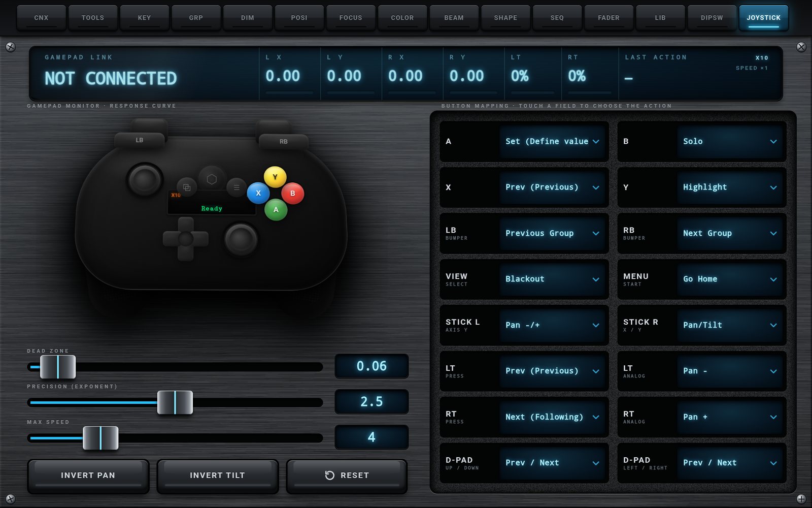Click the yellow Y gamepad button
The image size is (812, 508).
tap(275, 177)
